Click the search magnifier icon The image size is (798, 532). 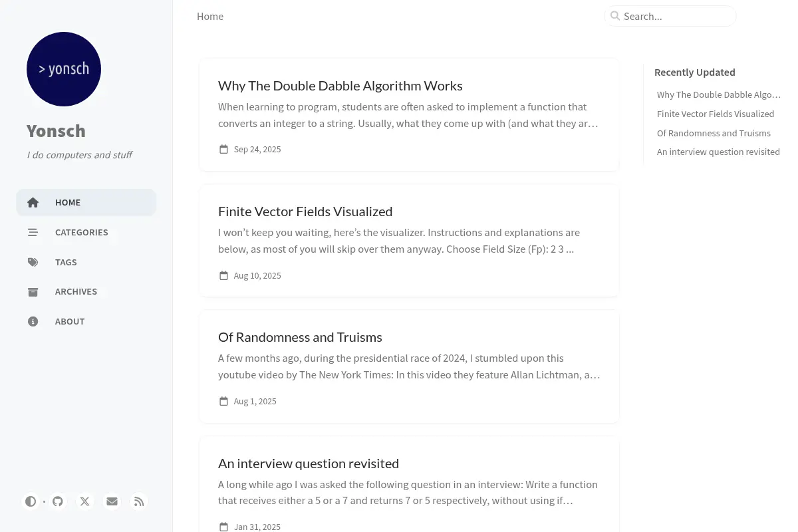(x=615, y=16)
